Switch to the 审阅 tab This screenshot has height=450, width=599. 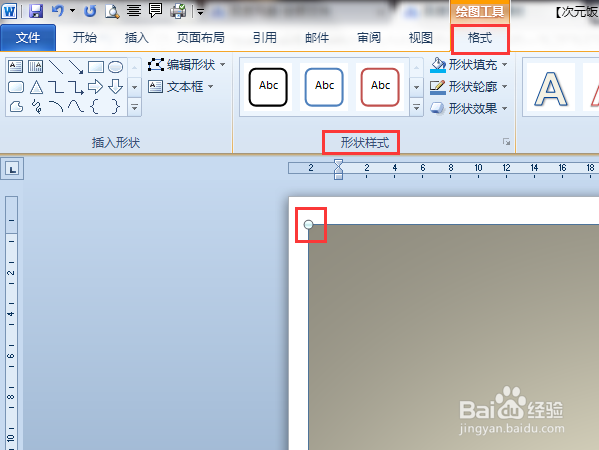coord(369,37)
